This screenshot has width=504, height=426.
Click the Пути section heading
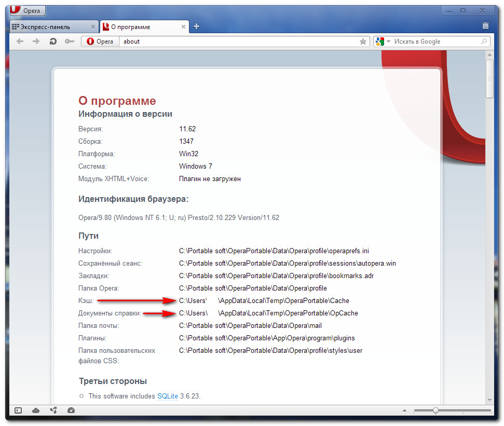[x=88, y=236]
